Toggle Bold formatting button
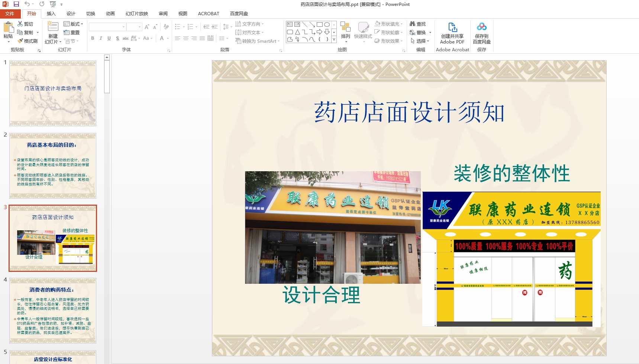Screen dimensions: 639x364 (x=93, y=38)
